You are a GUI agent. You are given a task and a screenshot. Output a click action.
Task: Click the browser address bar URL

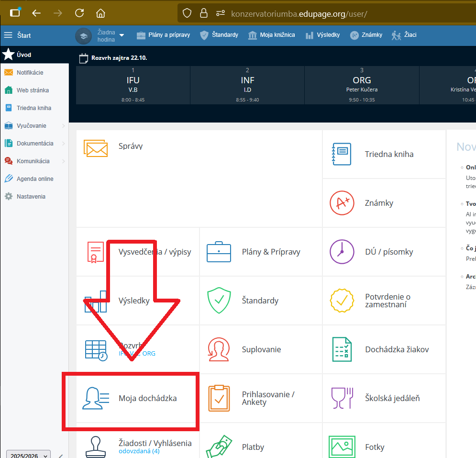point(299,13)
